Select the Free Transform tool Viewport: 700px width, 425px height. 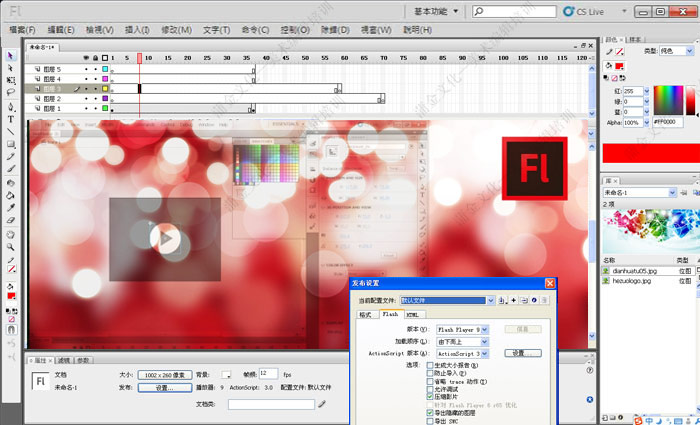[11, 80]
